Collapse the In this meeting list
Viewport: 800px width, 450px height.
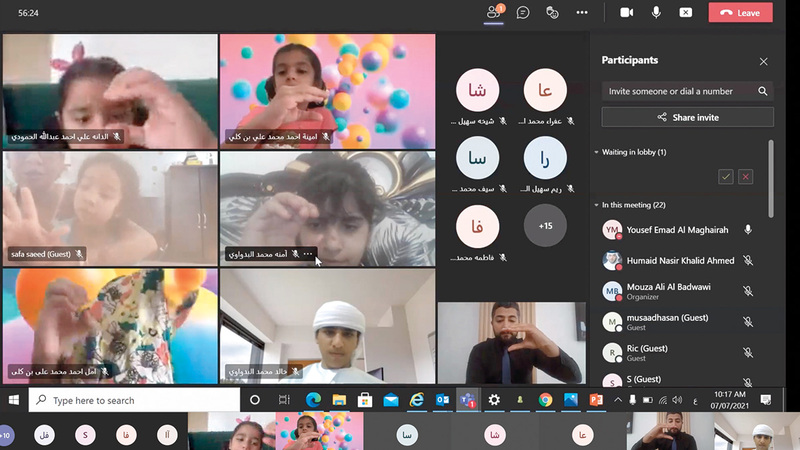[597, 205]
